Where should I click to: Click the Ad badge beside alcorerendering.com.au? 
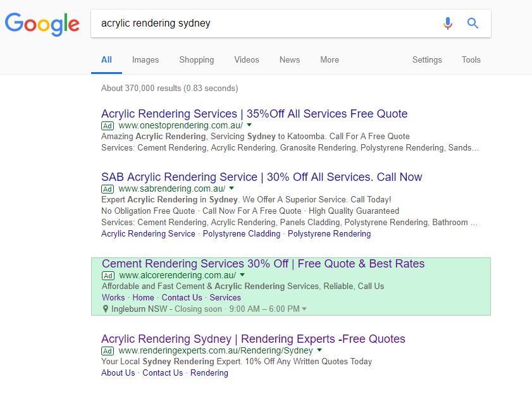point(108,276)
